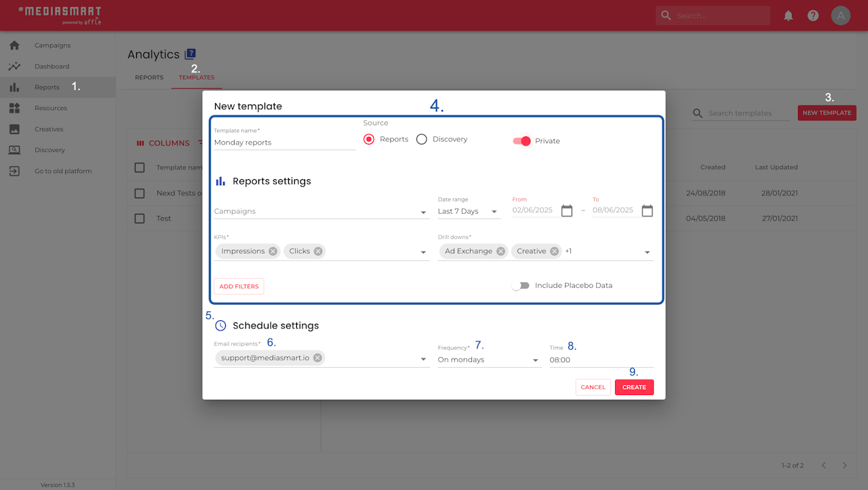Select the Discovery source radio button
Image resolution: width=868 pixels, height=490 pixels.
click(422, 139)
